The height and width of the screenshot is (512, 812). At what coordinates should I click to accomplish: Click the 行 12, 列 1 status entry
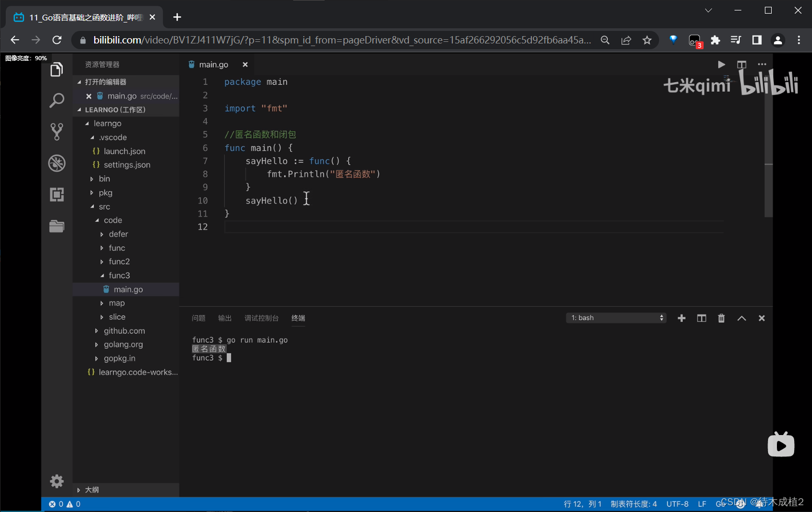coord(582,504)
